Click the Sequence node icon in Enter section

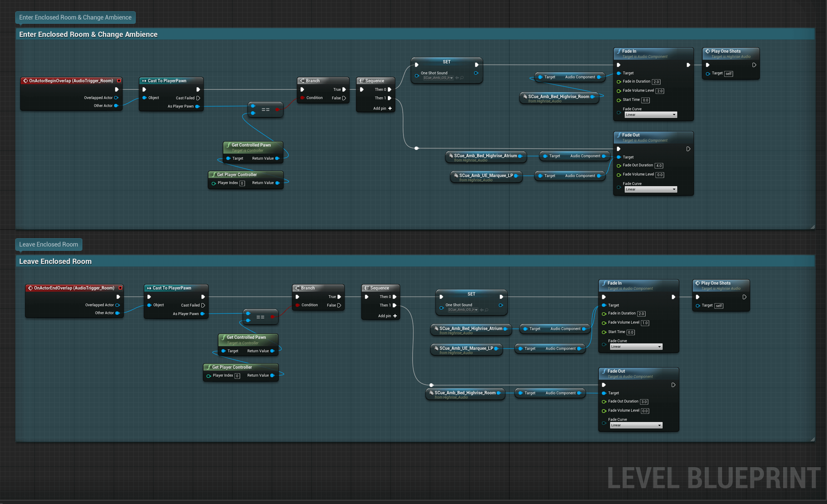tap(362, 80)
